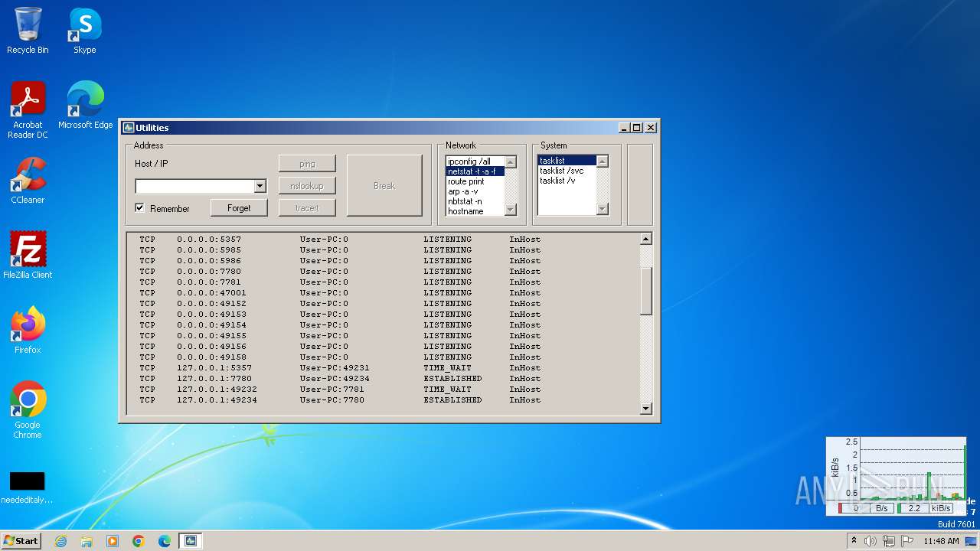This screenshot has height=551, width=980.
Task: Choose route print in Network list
Action: point(475,181)
